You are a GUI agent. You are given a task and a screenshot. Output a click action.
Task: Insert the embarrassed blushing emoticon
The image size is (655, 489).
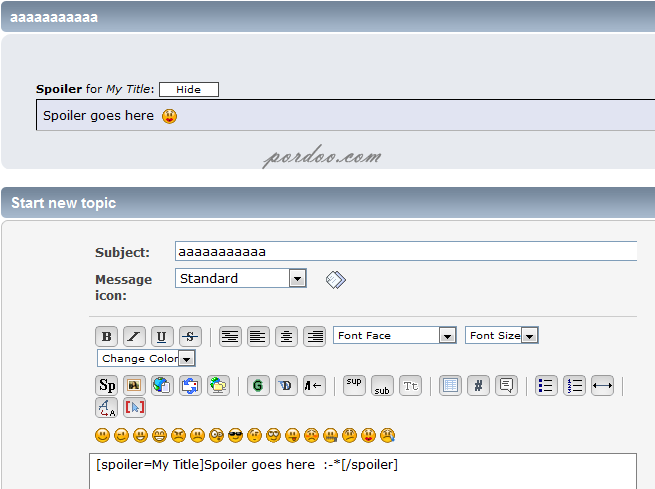311,436
